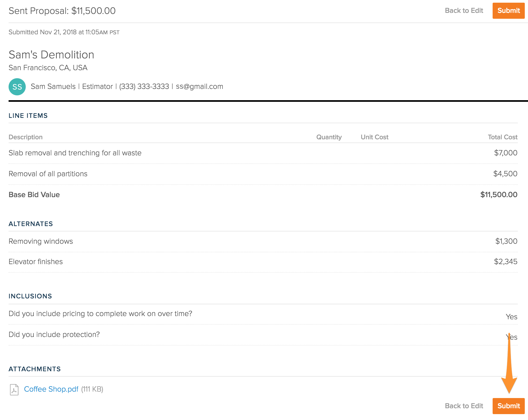
Task: Click the Unit Cost column header
Action: pos(374,137)
